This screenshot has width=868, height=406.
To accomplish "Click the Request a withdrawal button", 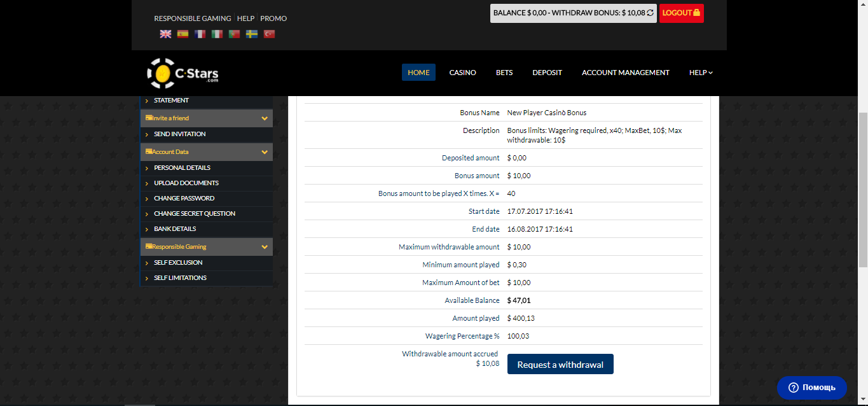I will pyautogui.click(x=560, y=364).
